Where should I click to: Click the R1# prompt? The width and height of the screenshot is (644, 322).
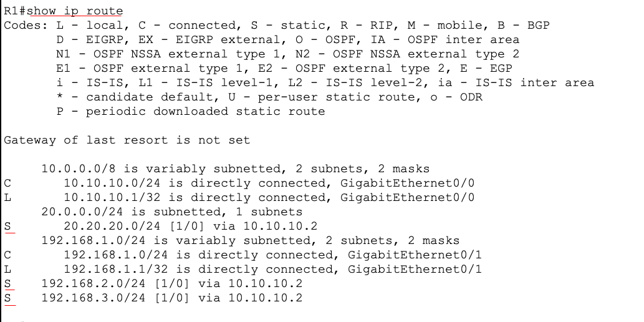tap(15, 11)
